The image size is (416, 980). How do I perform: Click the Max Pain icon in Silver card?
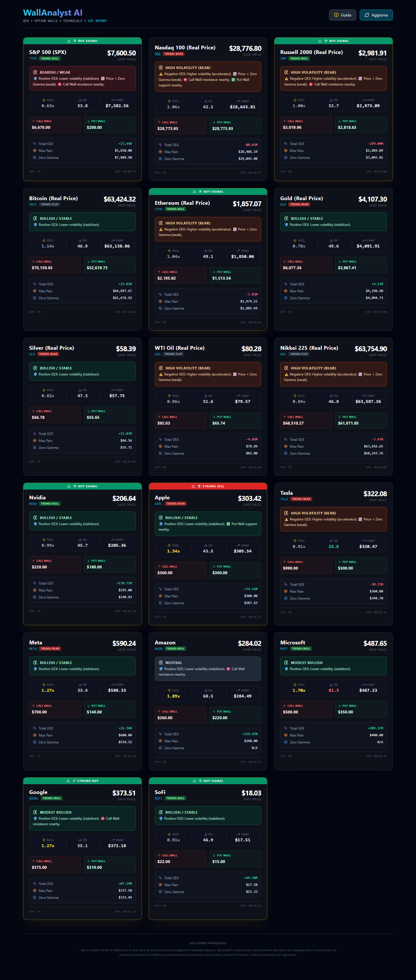[x=35, y=440]
